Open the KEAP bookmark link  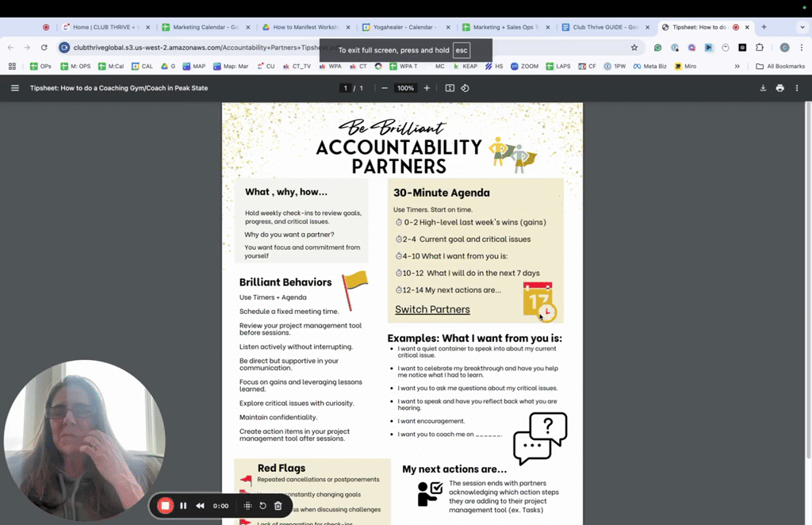point(468,66)
